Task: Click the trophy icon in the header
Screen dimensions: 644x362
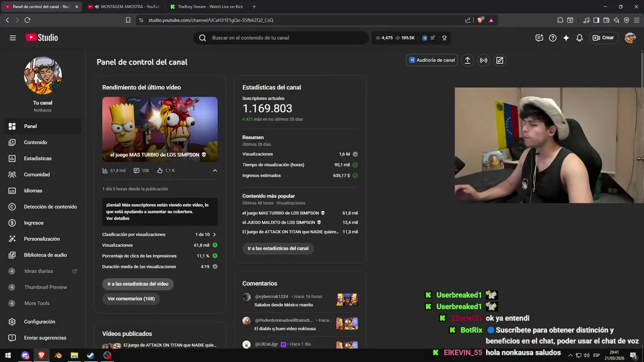Action: (444, 38)
